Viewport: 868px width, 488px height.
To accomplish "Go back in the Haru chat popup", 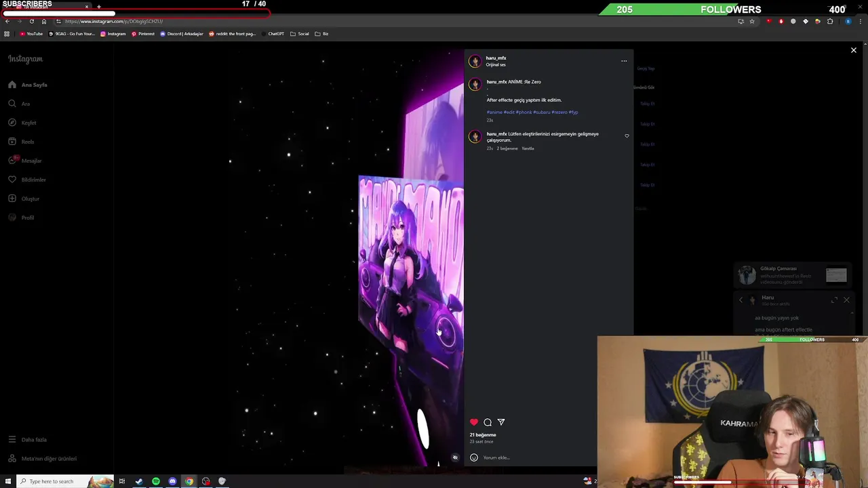I will [741, 300].
